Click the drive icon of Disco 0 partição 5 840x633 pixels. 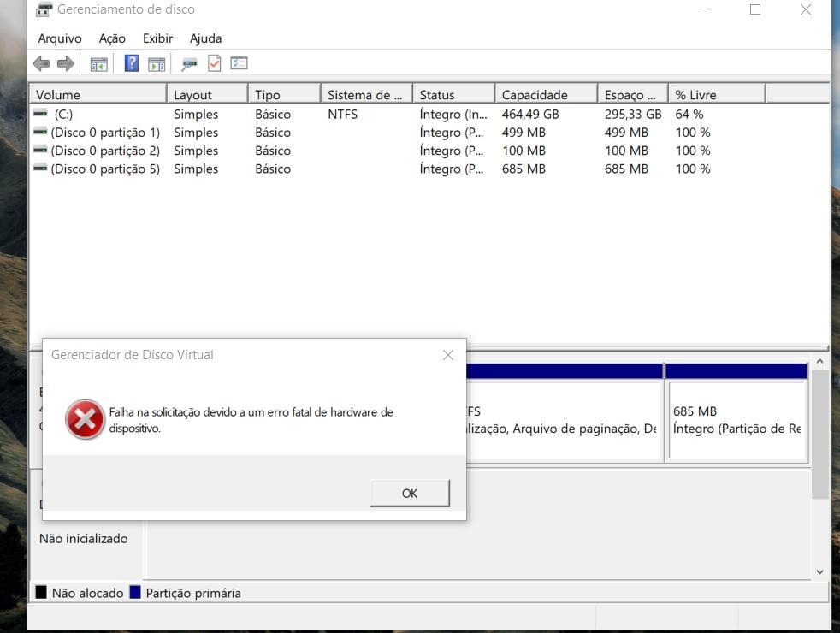[40, 169]
